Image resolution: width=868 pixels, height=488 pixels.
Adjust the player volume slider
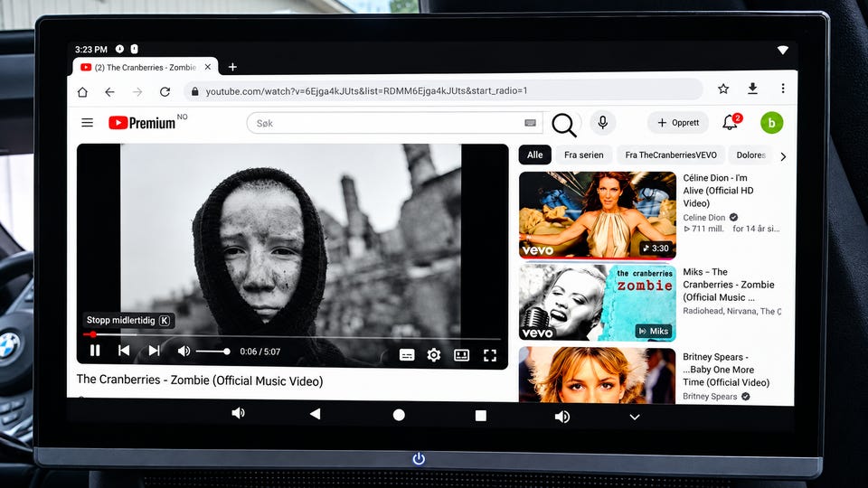pyautogui.click(x=212, y=352)
